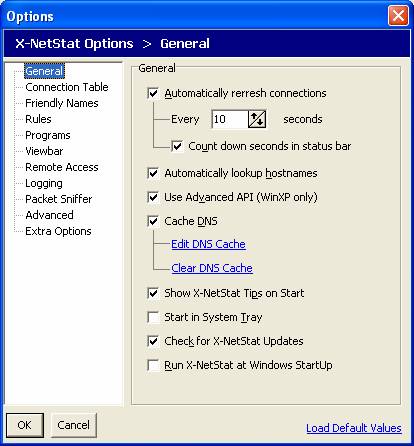Enable Start in System Tray

[153, 317]
